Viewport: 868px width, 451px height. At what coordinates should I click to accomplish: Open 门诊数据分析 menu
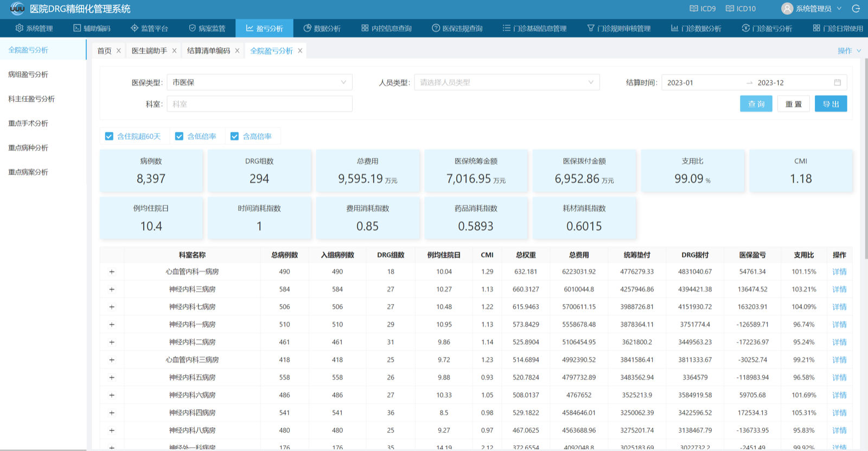point(696,28)
